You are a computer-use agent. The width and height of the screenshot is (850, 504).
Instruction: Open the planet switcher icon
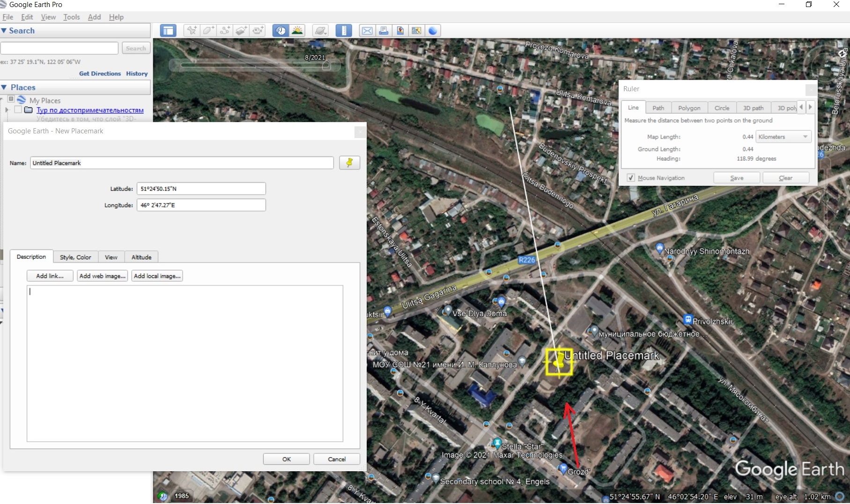click(320, 31)
